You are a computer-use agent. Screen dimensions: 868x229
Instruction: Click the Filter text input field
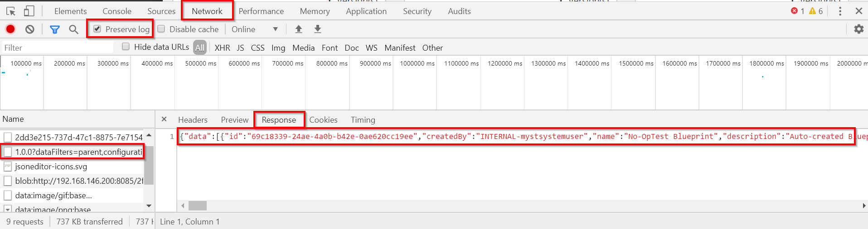pos(57,48)
